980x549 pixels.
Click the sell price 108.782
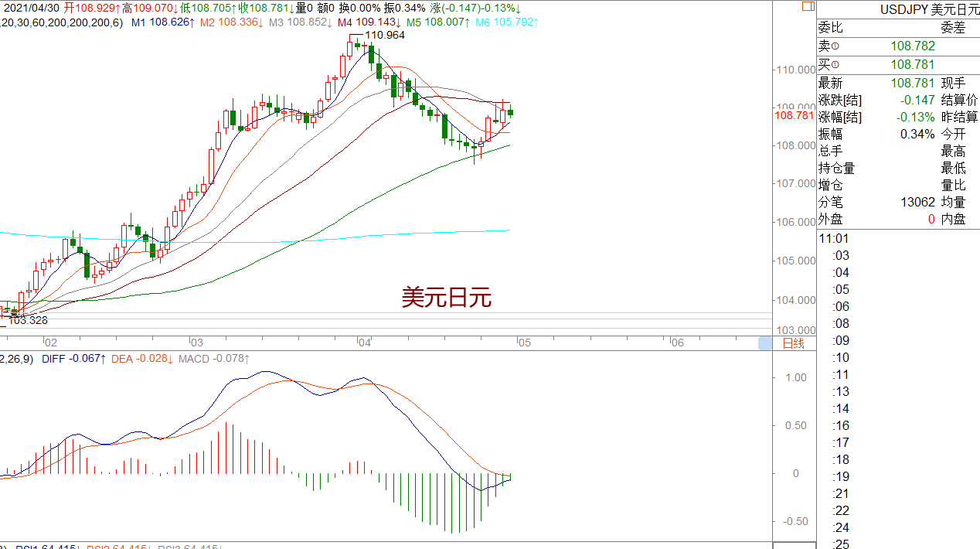pyautogui.click(x=913, y=46)
